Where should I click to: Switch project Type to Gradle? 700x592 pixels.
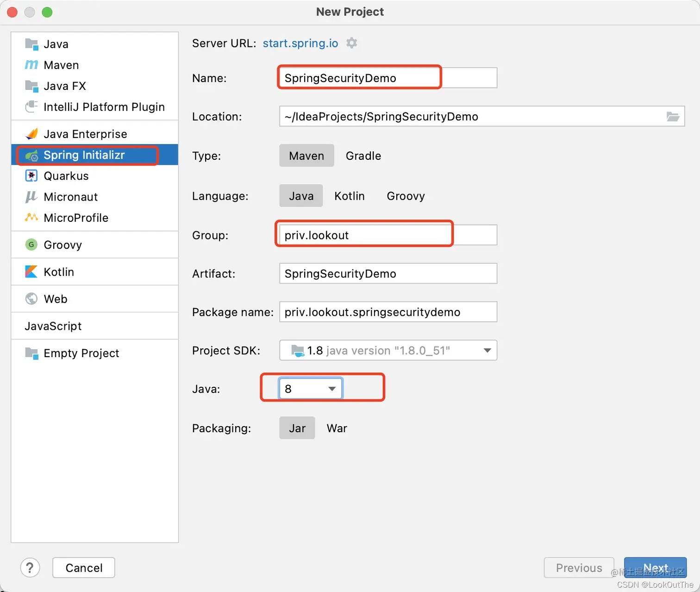pos(363,156)
